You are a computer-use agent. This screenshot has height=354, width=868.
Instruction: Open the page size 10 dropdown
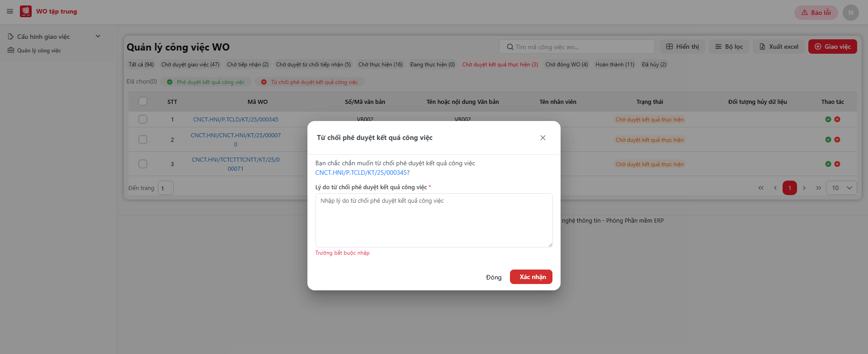point(841,188)
